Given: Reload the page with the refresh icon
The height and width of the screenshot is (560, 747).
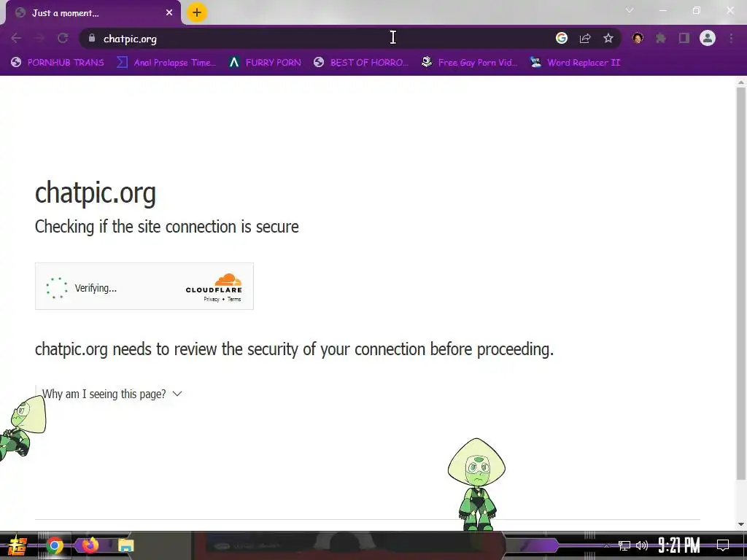Looking at the screenshot, I should coord(63,38).
